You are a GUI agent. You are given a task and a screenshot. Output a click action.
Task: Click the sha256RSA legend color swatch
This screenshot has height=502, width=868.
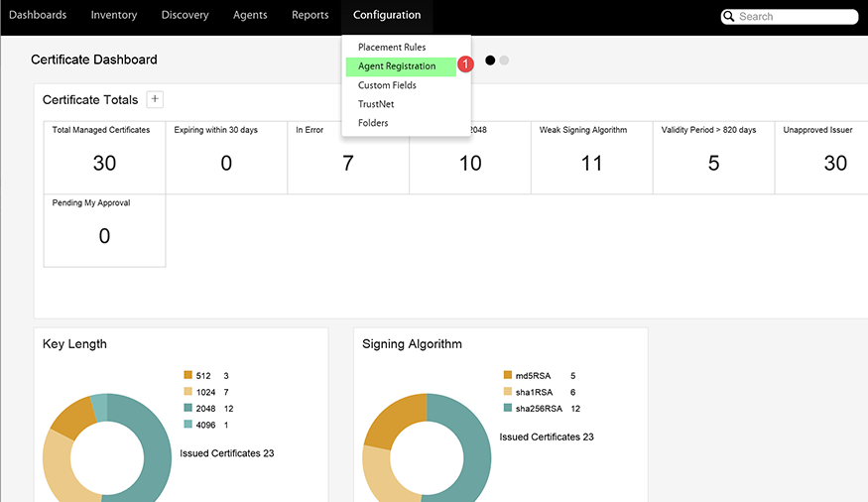pyautogui.click(x=508, y=409)
